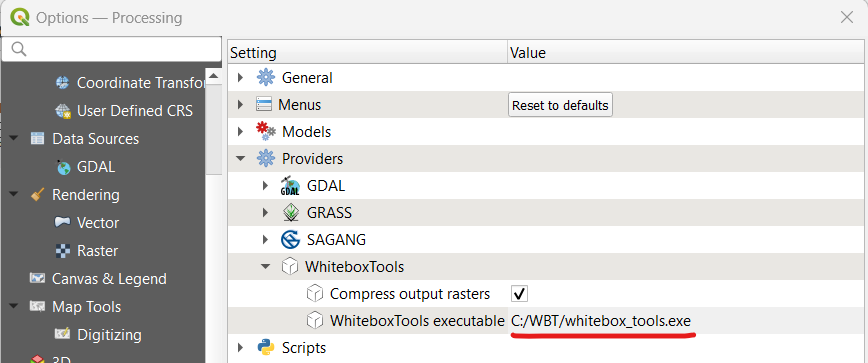Select the Compress output rasters label
Viewport: 868px width, 363px height.
(410, 294)
